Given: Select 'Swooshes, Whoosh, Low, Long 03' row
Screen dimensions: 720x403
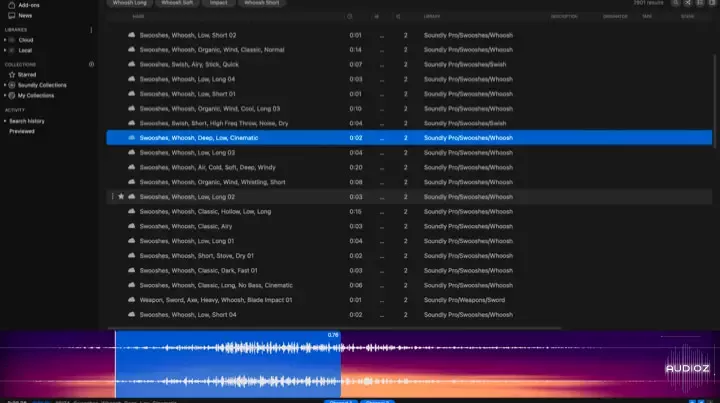Looking at the screenshot, I should pyautogui.click(x=409, y=152).
